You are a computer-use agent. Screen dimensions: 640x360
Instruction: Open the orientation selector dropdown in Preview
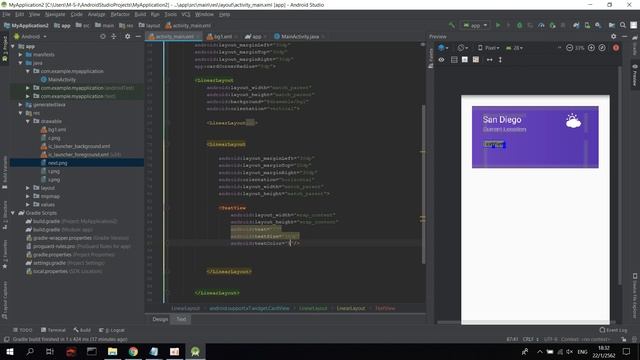(x=462, y=48)
